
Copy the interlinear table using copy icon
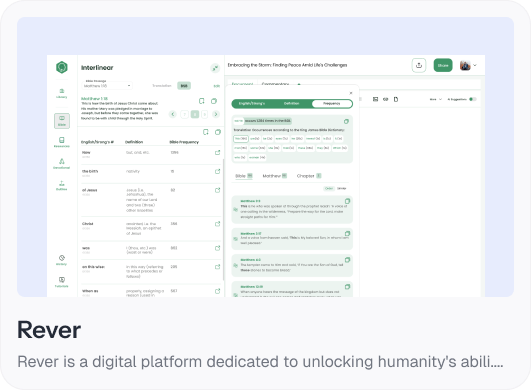pos(218,132)
